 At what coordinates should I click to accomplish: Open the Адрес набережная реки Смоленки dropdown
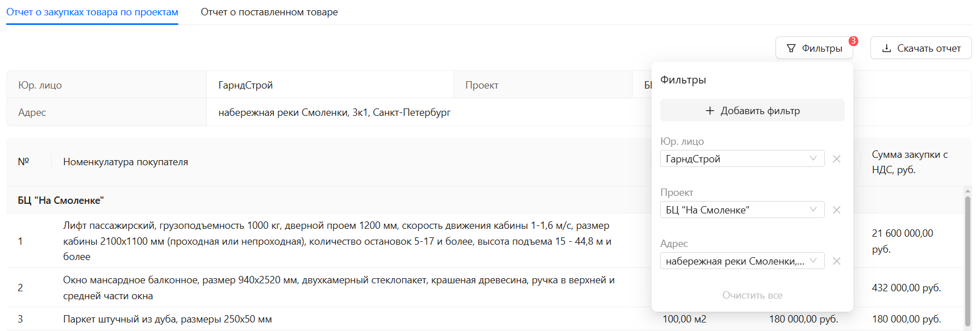click(742, 261)
